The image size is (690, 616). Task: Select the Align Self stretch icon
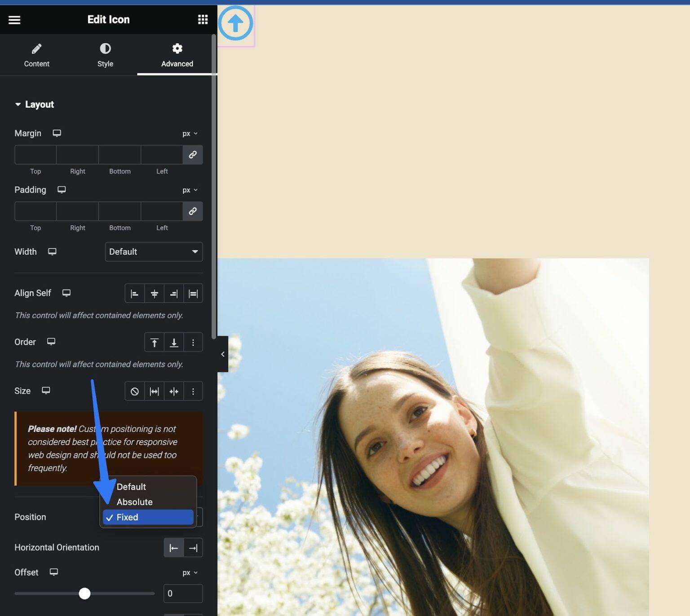point(193,293)
